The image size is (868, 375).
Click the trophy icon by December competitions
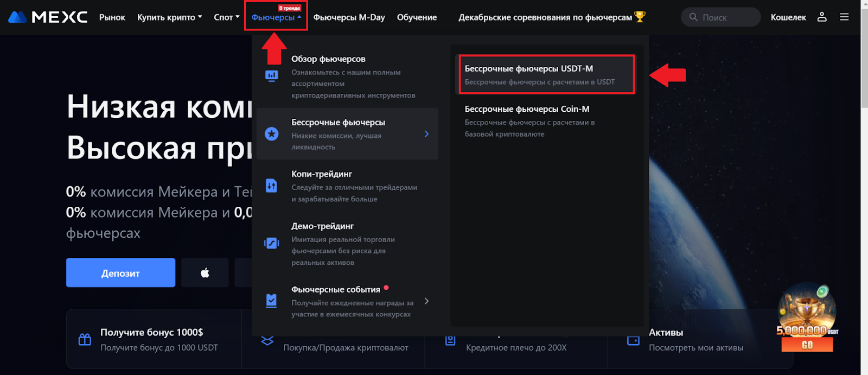[x=640, y=17]
